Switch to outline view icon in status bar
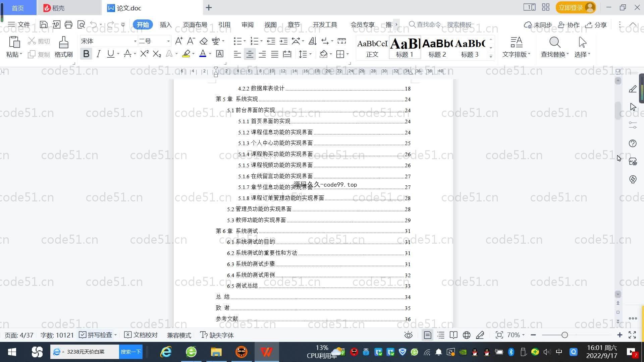 tap(441, 335)
